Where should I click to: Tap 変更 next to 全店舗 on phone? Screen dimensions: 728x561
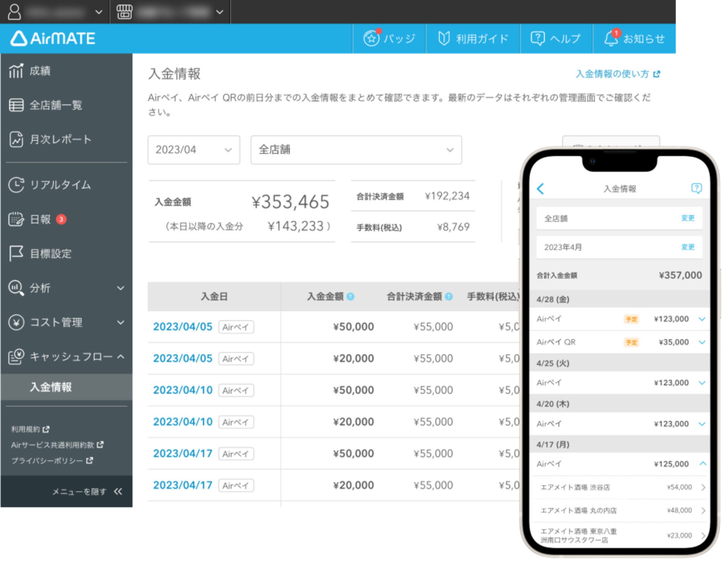pos(688,218)
